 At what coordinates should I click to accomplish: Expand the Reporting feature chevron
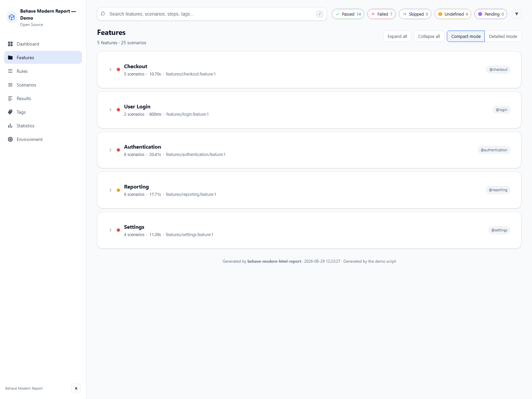pos(110,190)
